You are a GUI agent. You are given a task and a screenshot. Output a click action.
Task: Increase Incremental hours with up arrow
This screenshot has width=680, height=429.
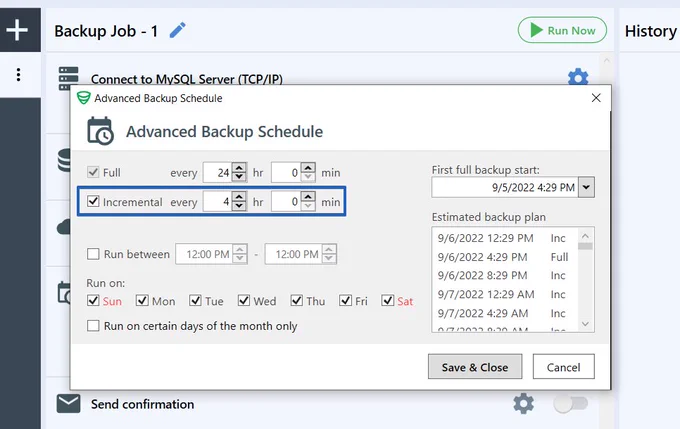tap(239, 196)
